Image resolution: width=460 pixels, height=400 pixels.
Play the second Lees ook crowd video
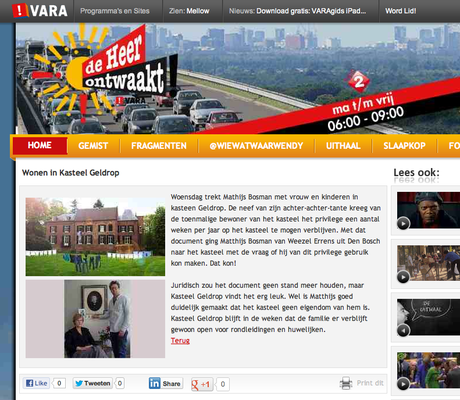[x=403, y=277]
